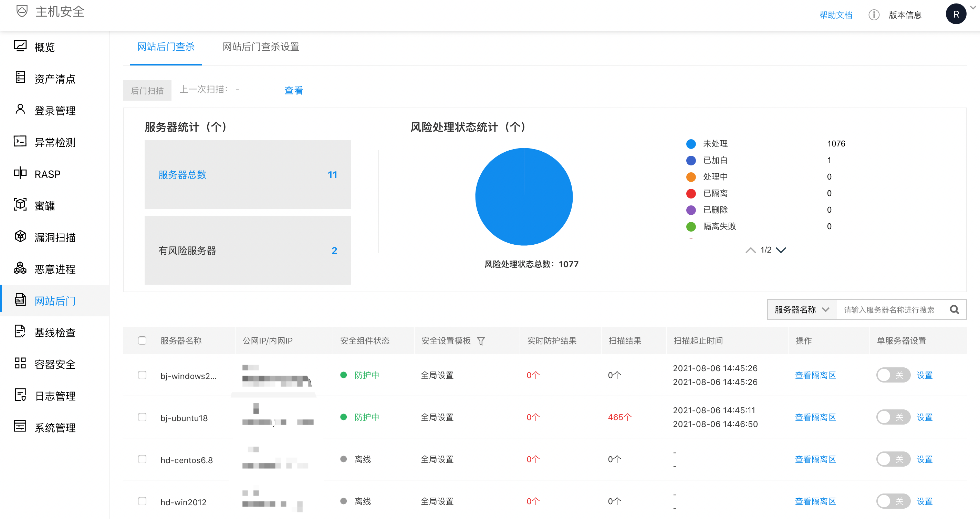This screenshot has height=519, width=980.
Task: Open 异常检测 in the sidebar menu
Action: tap(54, 142)
